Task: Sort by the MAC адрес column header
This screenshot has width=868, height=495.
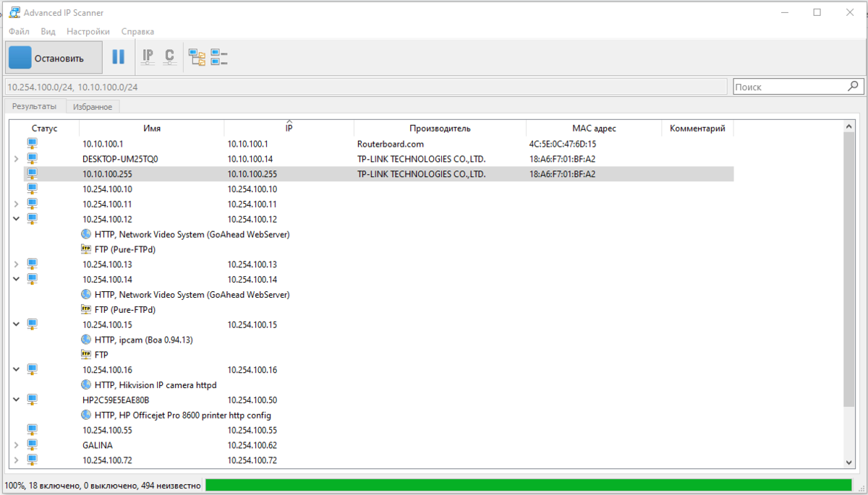Action: click(594, 129)
